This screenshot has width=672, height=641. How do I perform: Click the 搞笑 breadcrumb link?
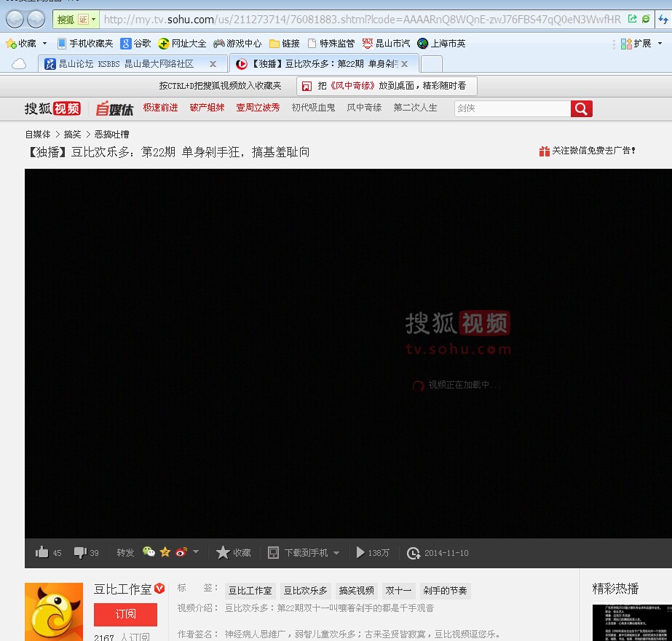click(x=72, y=135)
